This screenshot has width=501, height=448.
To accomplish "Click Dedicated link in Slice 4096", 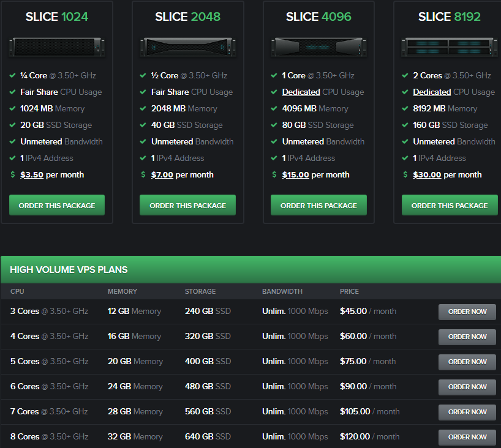I will point(301,92).
